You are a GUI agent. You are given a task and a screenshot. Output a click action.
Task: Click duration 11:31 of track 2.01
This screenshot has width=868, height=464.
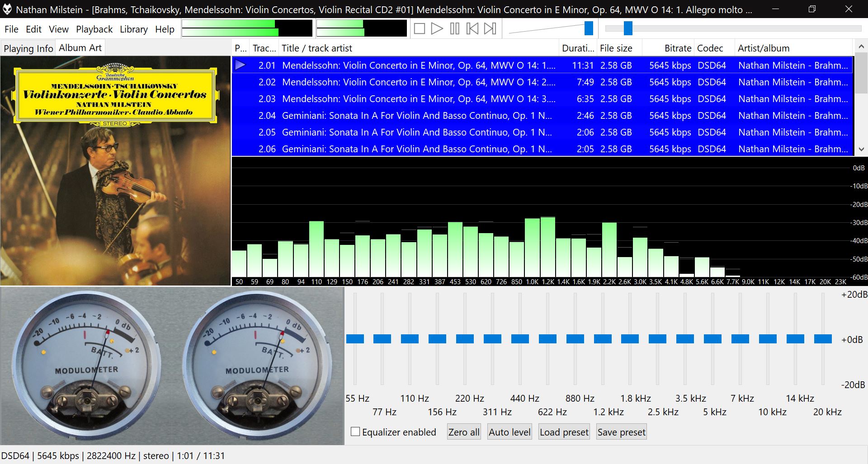(583, 65)
